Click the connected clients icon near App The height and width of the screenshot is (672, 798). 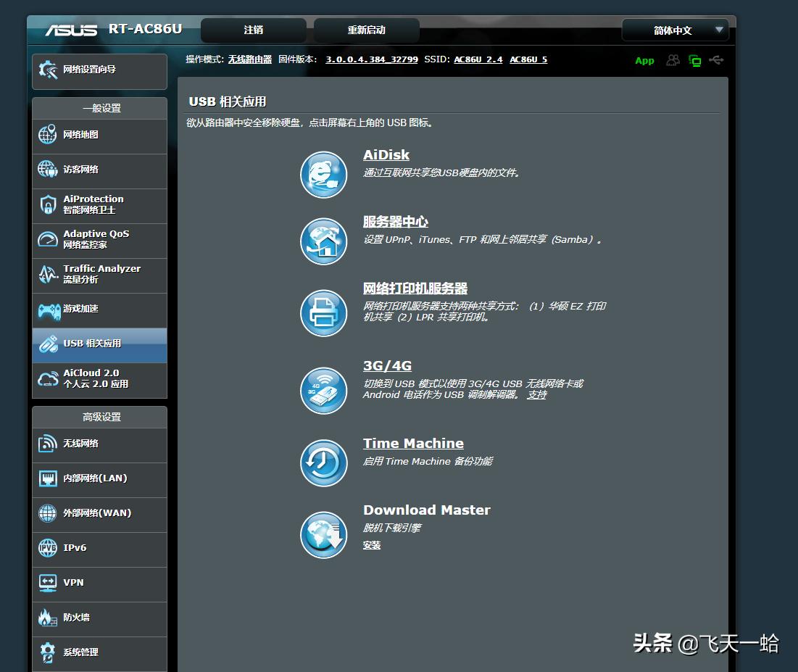coord(672,60)
